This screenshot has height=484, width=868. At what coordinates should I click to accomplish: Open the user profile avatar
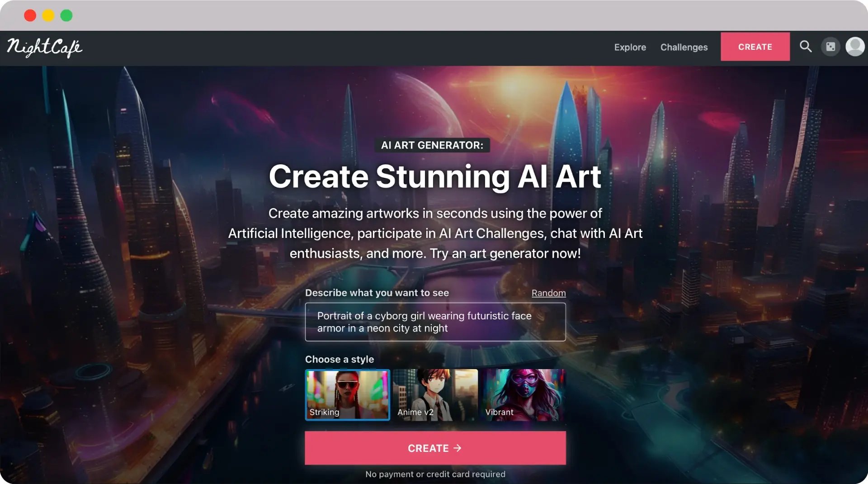coord(855,47)
